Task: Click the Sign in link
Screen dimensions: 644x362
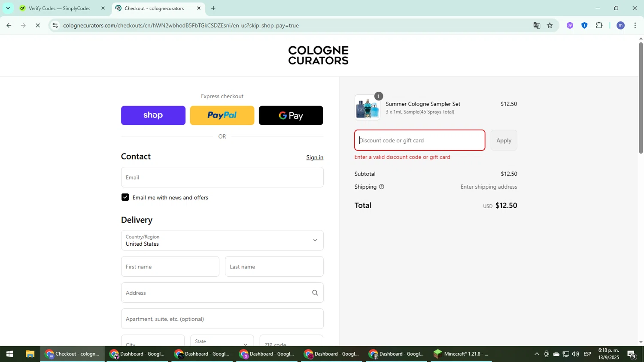Action: 315,157
